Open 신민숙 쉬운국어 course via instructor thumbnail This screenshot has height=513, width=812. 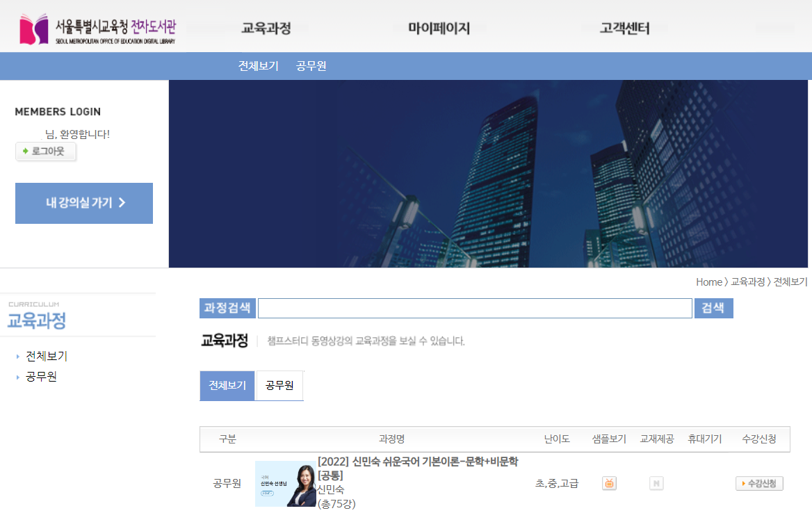point(286,483)
